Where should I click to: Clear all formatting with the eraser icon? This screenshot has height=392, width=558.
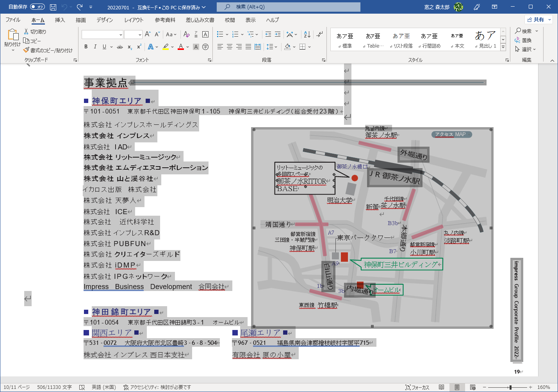pyautogui.click(x=187, y=34)
